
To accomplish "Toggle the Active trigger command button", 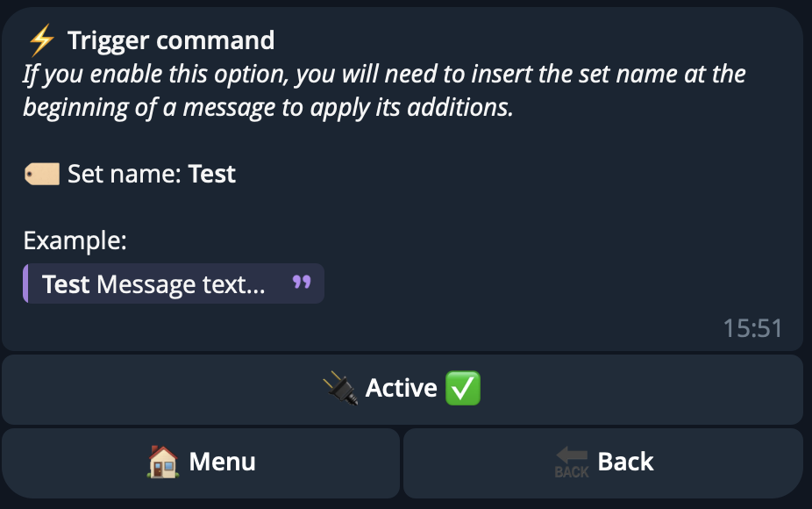I will 402,390.
